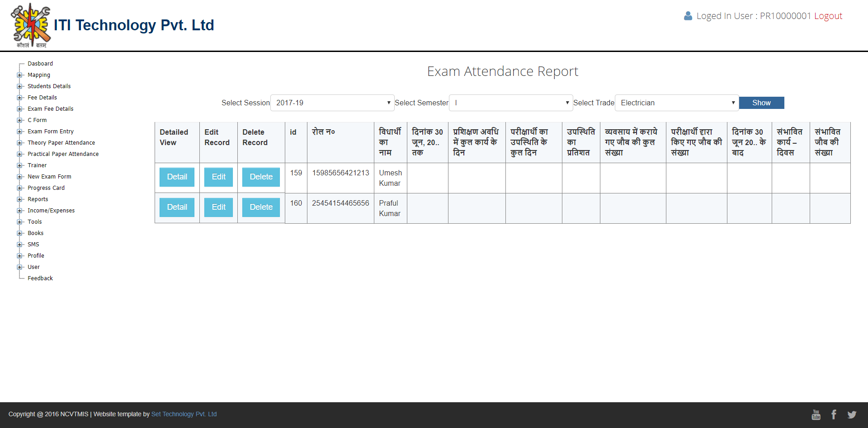Open Theory Paper Attendance menu item
The image size is (868, 428).
pos(61,143)
